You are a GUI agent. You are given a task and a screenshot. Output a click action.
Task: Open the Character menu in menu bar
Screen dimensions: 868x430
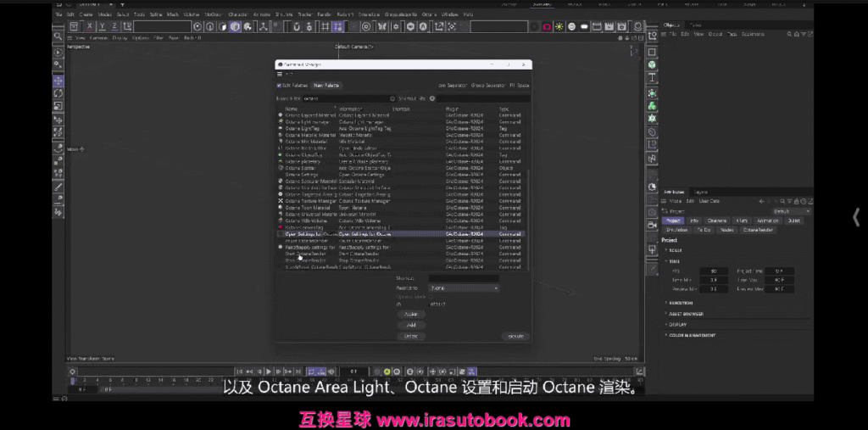pyautogui.click(x=238, y=14)
